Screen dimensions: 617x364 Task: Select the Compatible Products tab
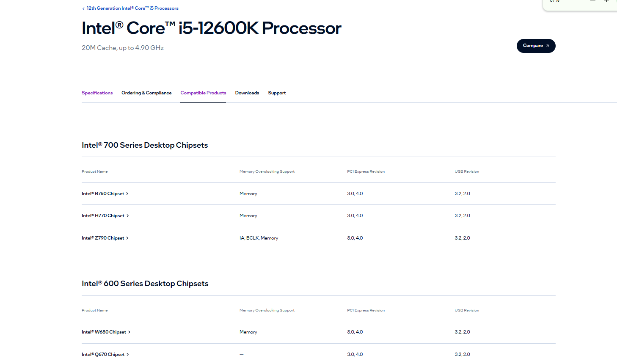(x=203, y=93)
